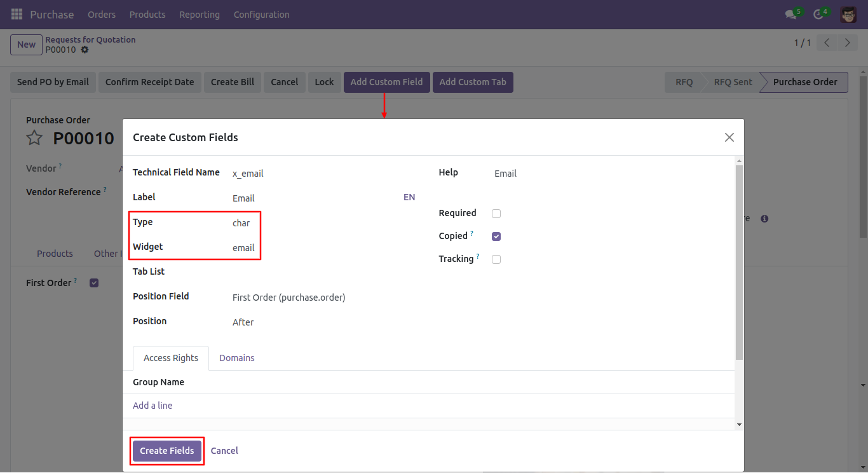Click the Create Fields button

tap(167, 451)
